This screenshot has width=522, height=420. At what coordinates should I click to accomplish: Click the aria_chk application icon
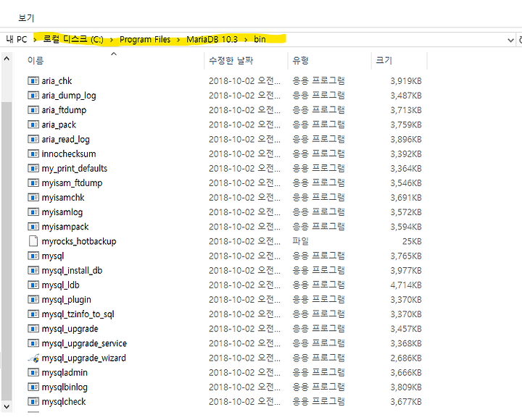33,81
